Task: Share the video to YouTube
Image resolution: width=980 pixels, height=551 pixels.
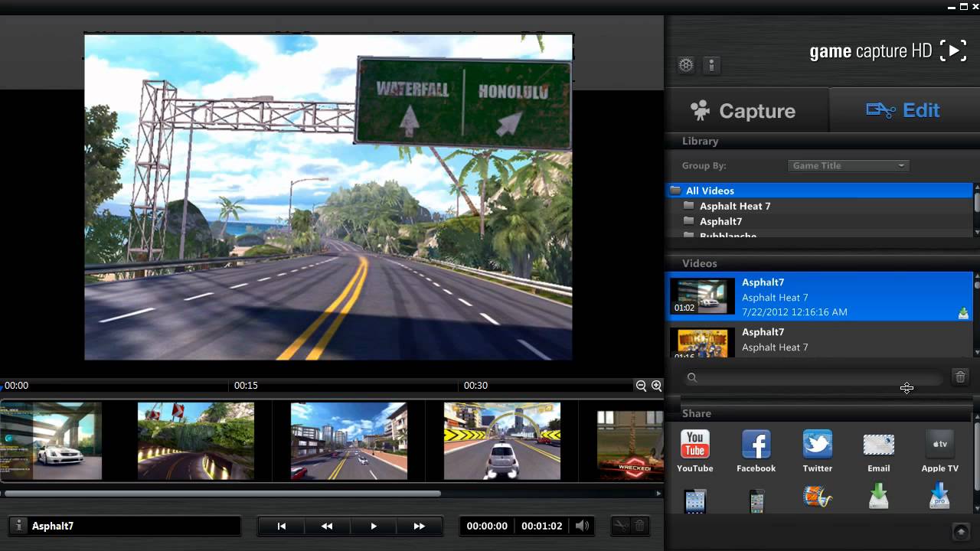Action: [694, 451]
